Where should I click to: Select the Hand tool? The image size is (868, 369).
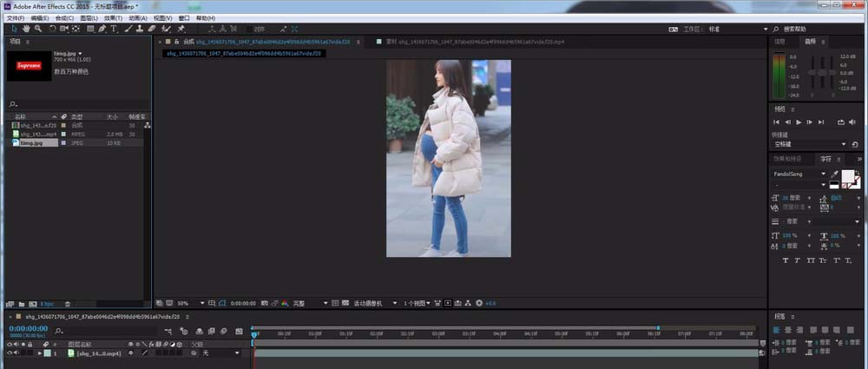coord(26,29)
